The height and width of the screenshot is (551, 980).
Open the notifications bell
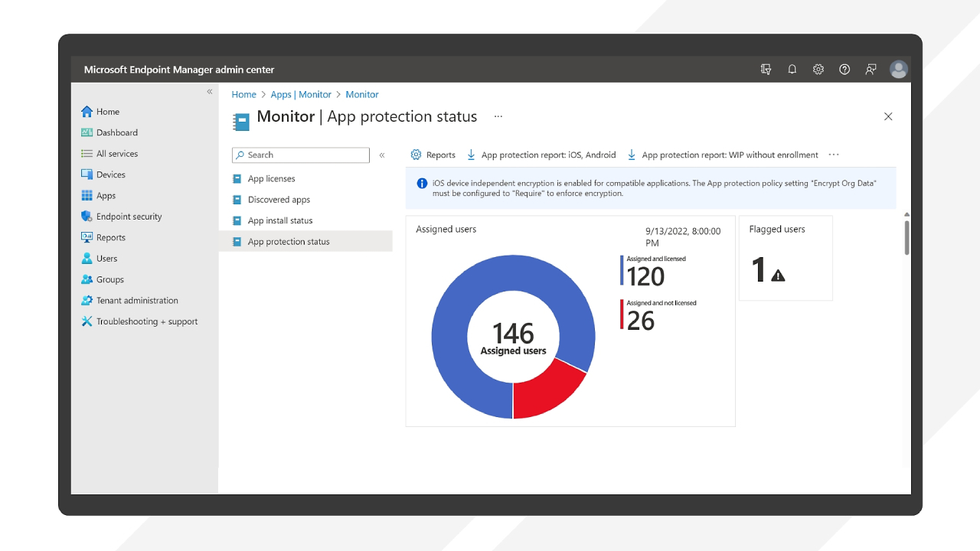tap(792, 70)
